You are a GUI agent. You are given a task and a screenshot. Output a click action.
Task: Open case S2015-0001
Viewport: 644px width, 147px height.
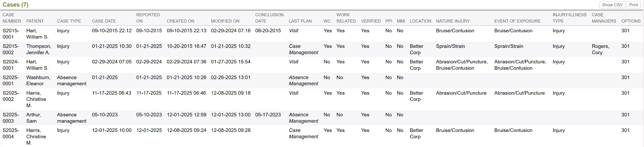(x=11, y=34)
